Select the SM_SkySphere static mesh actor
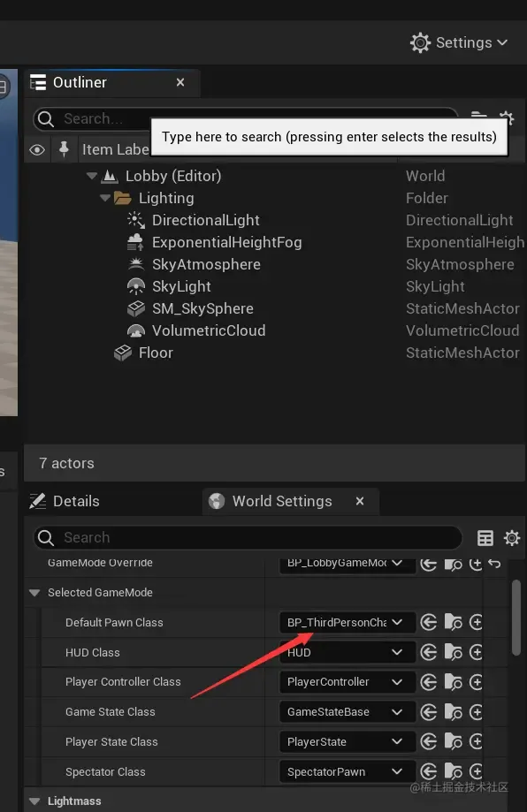Viewport: 527px width, 812px height. (202, 308)
